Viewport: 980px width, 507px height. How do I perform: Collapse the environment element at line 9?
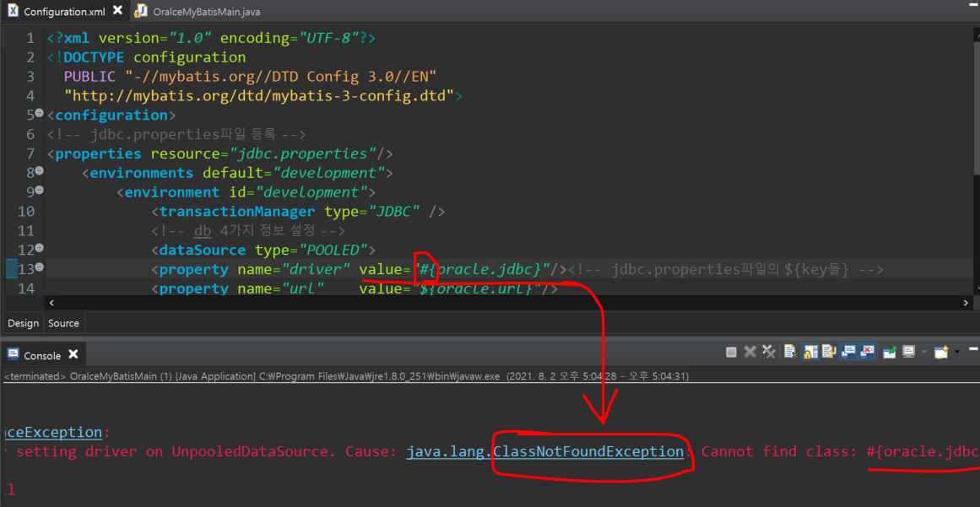point(40,189)
